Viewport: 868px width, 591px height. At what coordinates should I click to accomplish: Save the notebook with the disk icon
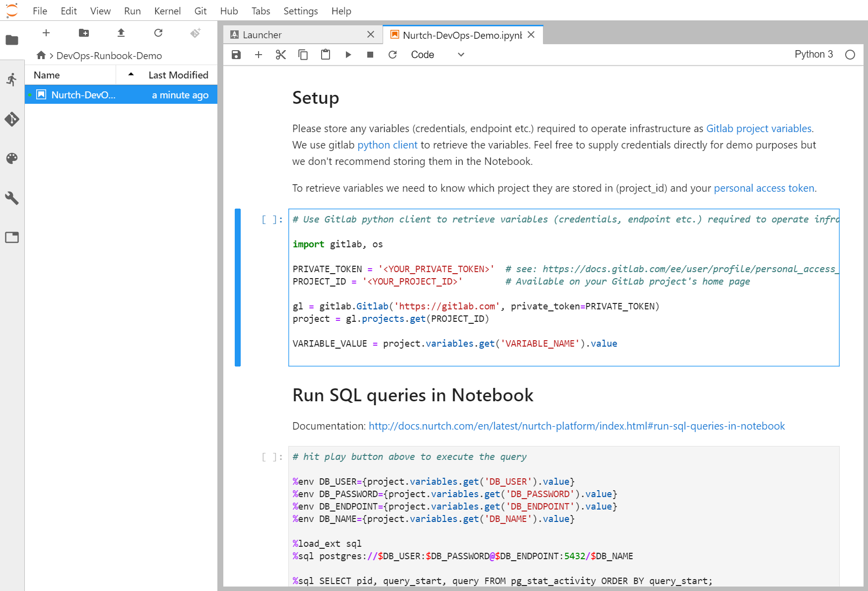pos(236,55)
